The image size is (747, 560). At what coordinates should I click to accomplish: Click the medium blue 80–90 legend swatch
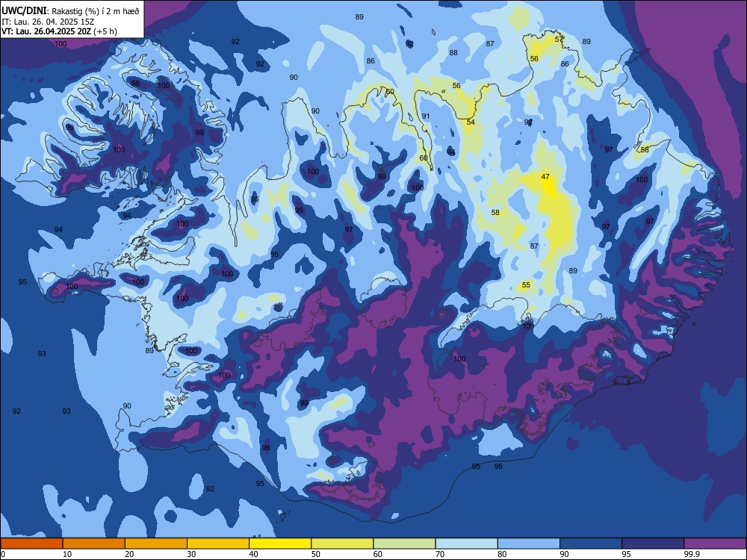point(529,544)
